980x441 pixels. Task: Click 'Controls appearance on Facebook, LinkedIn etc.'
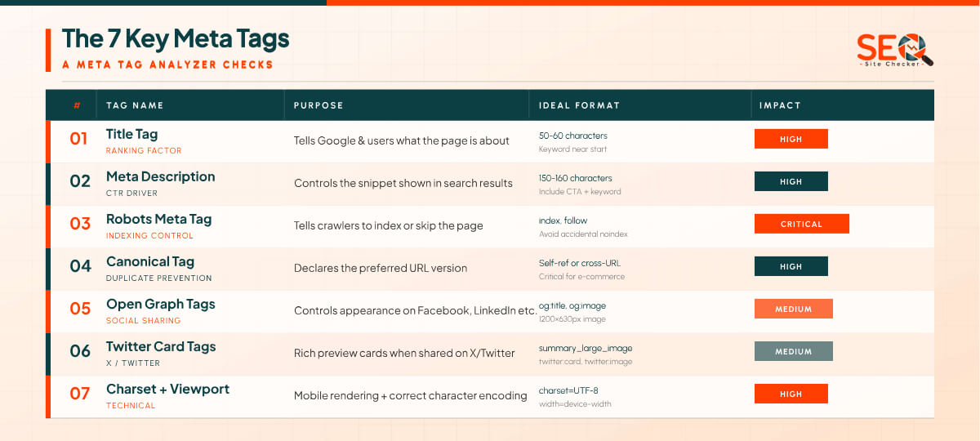[416, 310]
